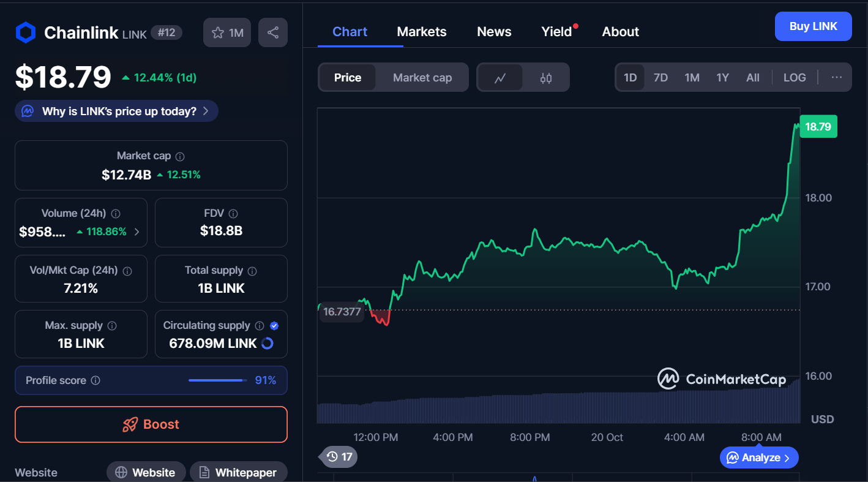
Task: Click the Profile score info icon
Action: pos(95,380)
